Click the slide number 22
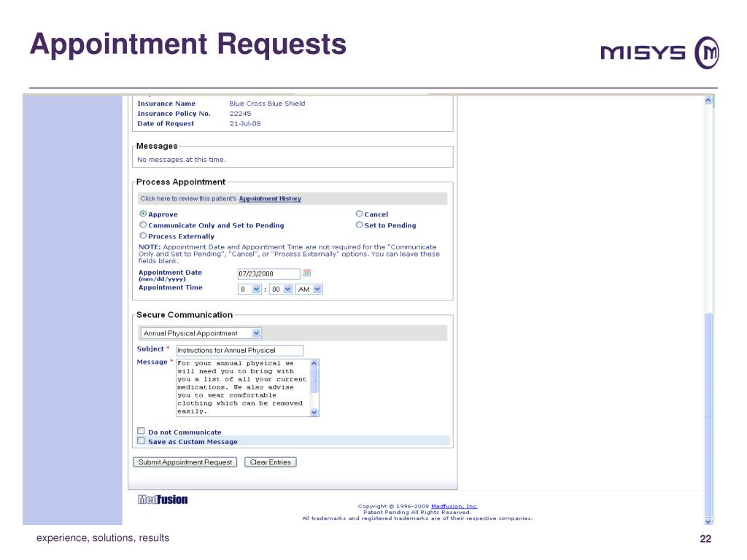This screenshot has width=747, height=560. tap(705, 539)
